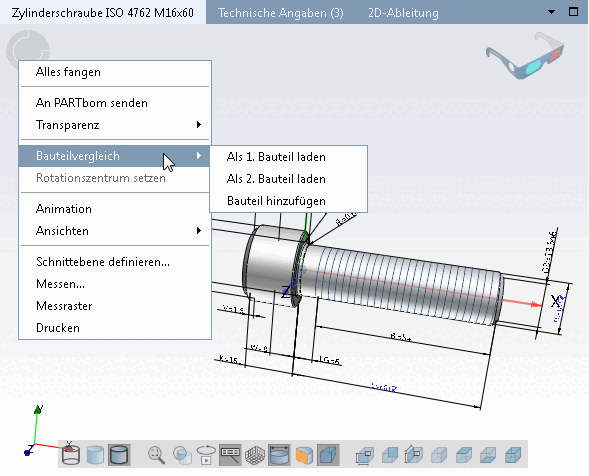Expand the Ansichten submenu arrow
The width and height of the screenshot is (589, 476).
click(x=199, y=231)
